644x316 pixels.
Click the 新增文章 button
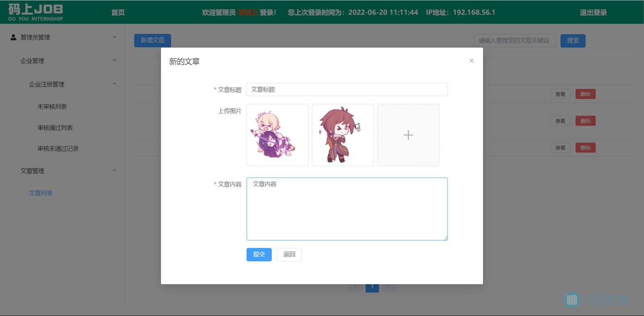click(x=153, y=40)
